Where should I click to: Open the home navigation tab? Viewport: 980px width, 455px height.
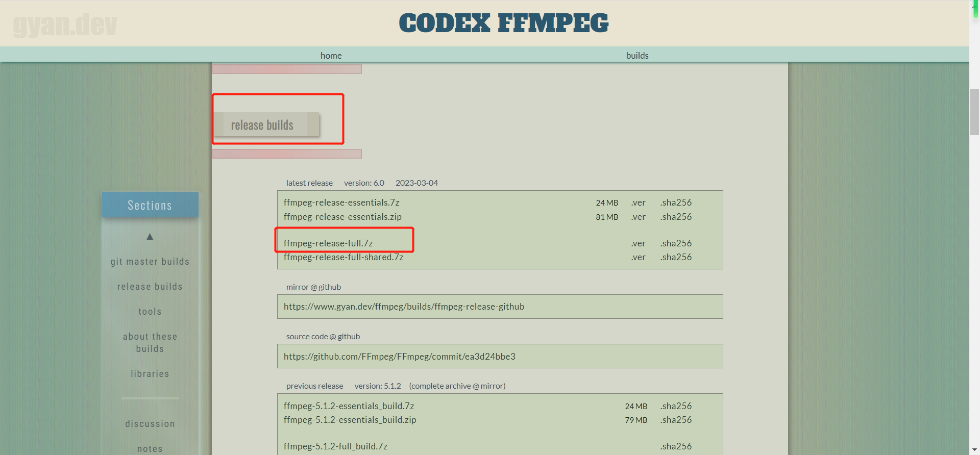coord(331,56)
